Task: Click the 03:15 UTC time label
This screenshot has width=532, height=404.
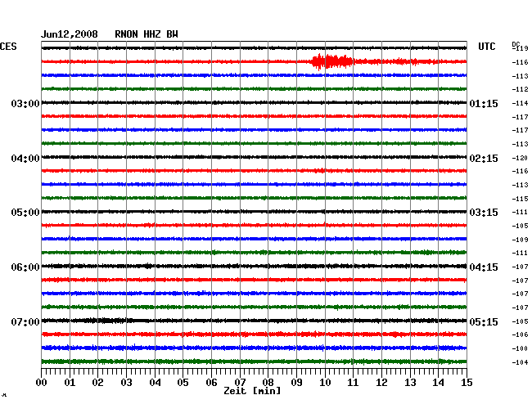Action: pos(484,213)
